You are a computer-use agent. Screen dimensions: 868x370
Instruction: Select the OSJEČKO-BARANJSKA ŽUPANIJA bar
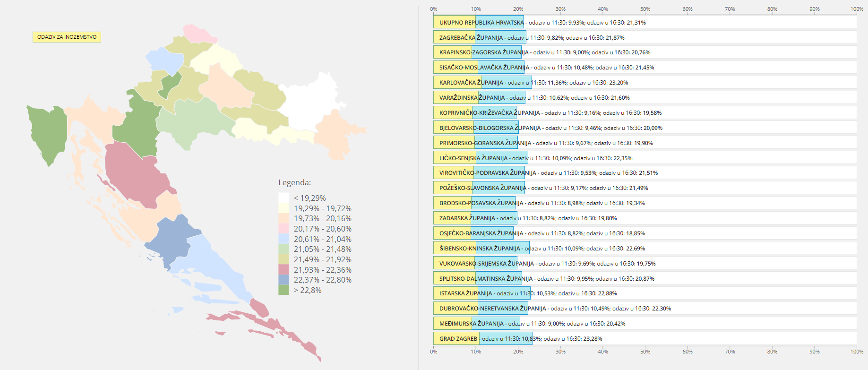click(473, 233)
